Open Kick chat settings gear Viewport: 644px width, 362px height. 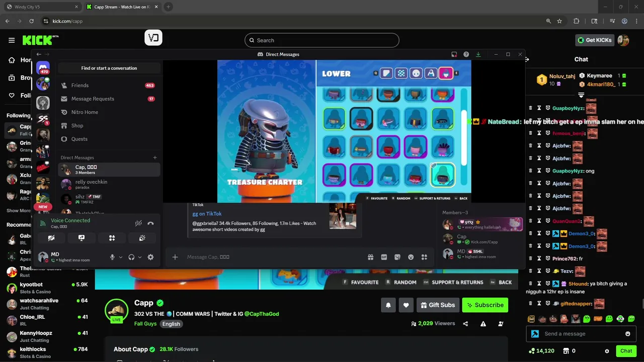tap(607, 351)
